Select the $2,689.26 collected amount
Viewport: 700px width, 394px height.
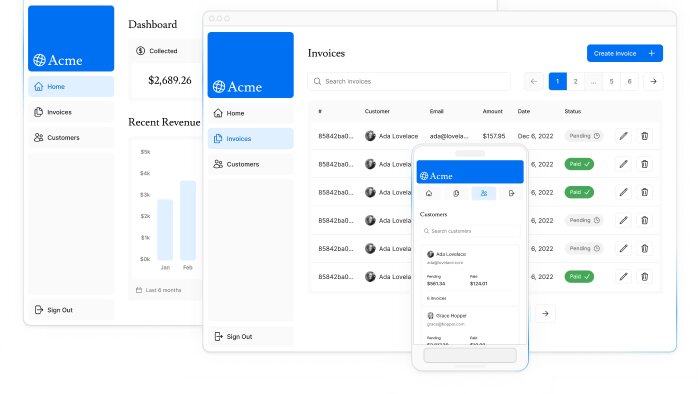tap(170, 80)
